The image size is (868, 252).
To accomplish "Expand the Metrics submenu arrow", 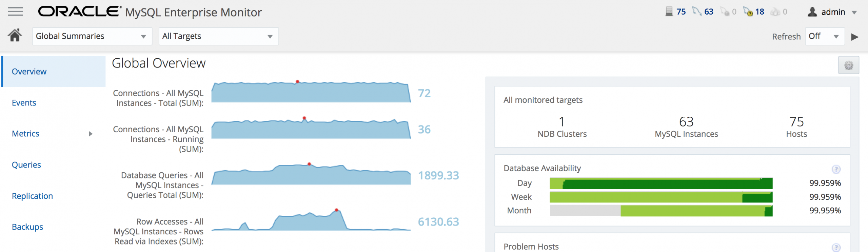I will [x=91, y=134].
